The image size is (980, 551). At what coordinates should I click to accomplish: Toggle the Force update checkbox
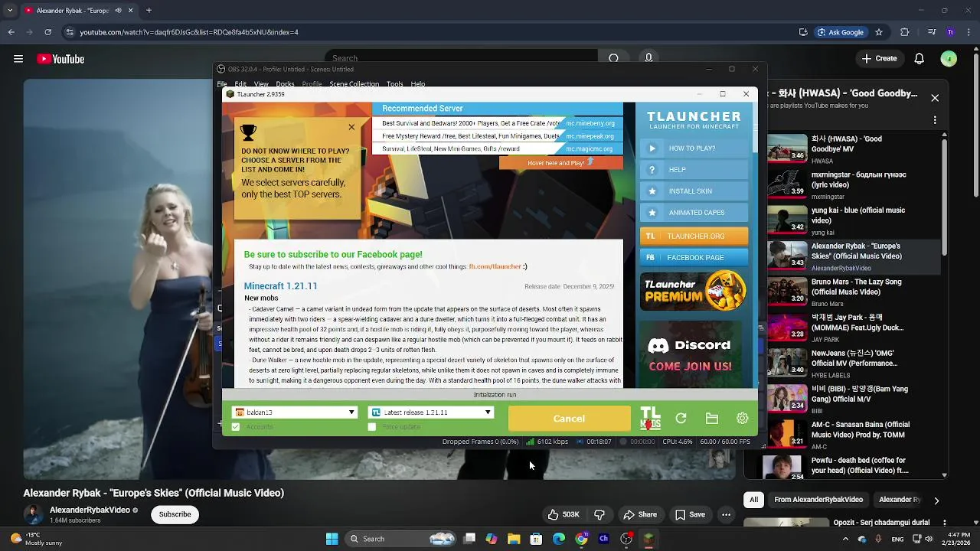372,427
